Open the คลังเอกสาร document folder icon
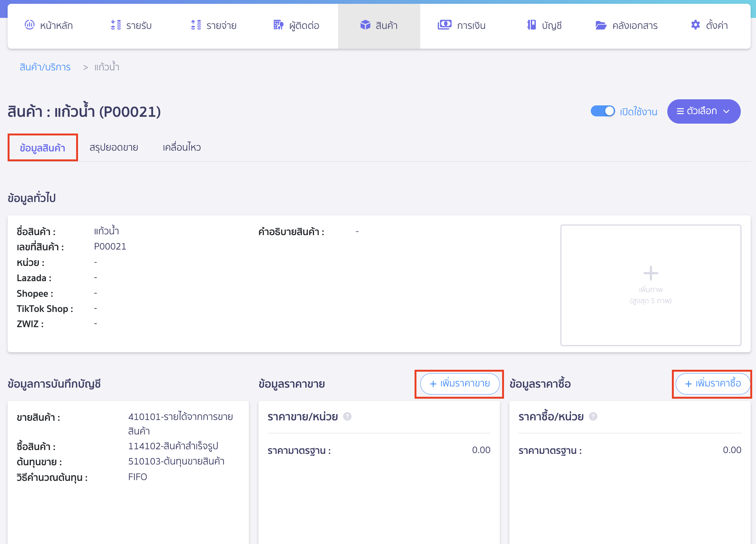Viewport: 756px width, 544px height. point(601,25)
